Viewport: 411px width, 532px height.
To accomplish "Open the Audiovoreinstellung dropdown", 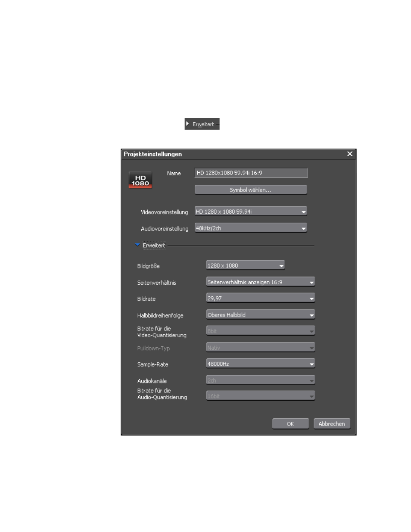I will (x=251, y=228).
